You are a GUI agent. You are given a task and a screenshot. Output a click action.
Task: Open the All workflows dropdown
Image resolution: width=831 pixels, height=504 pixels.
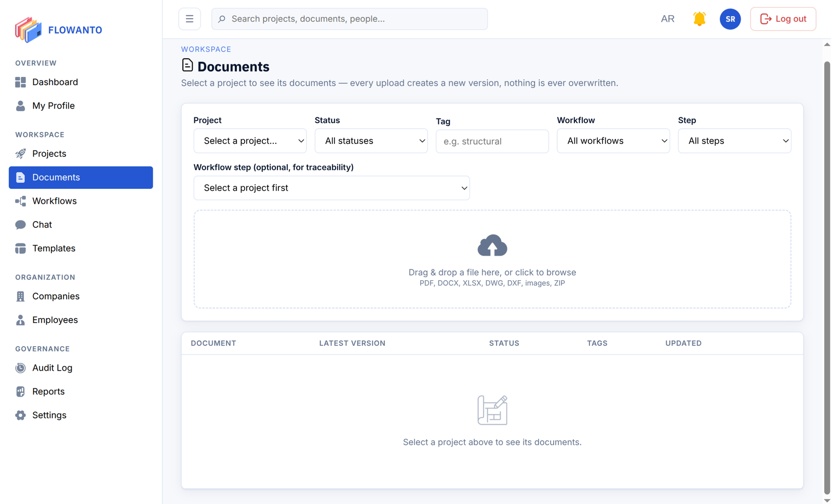pyautogui.click(x=613, y=141)
